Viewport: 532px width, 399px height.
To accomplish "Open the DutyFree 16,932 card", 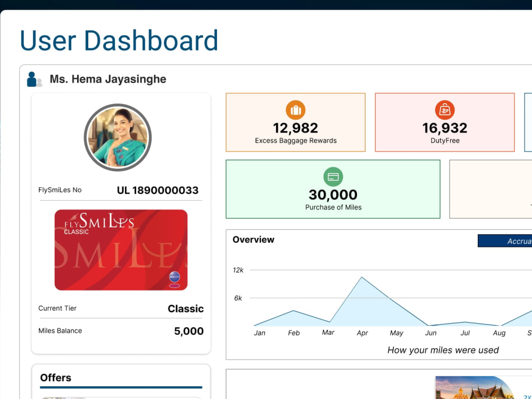I will point(445,122).
